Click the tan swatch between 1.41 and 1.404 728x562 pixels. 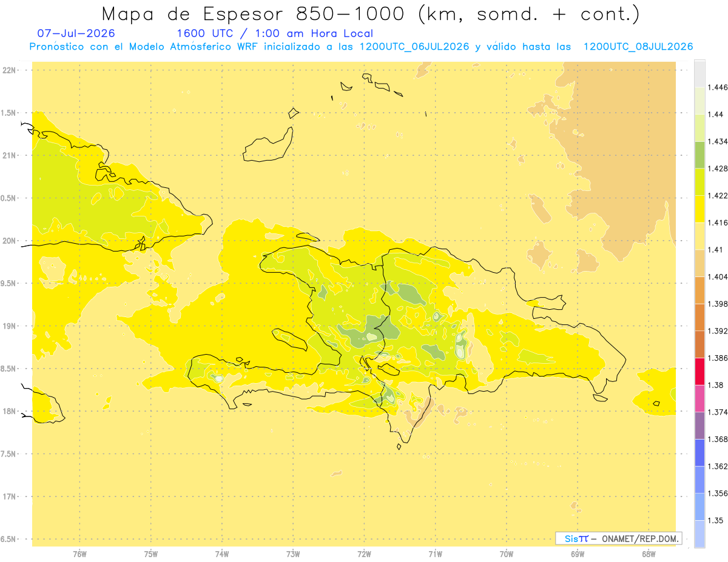pyautogui.click(x=699, y=263)
